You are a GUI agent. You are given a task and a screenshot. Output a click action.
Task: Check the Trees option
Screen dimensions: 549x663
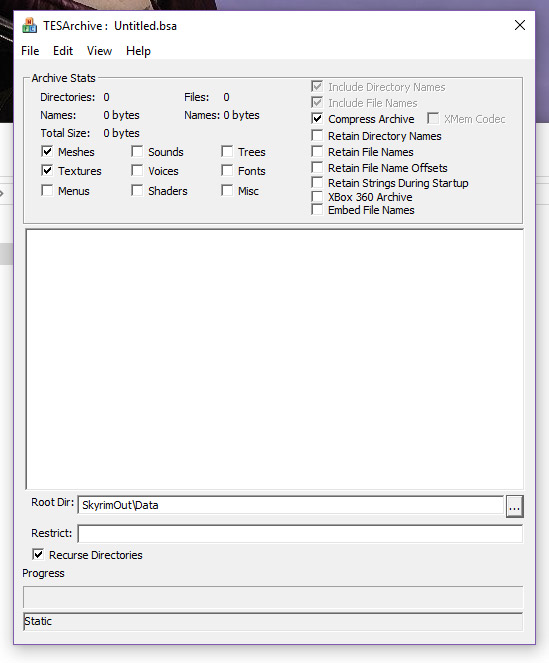click(x=227, y=151)
